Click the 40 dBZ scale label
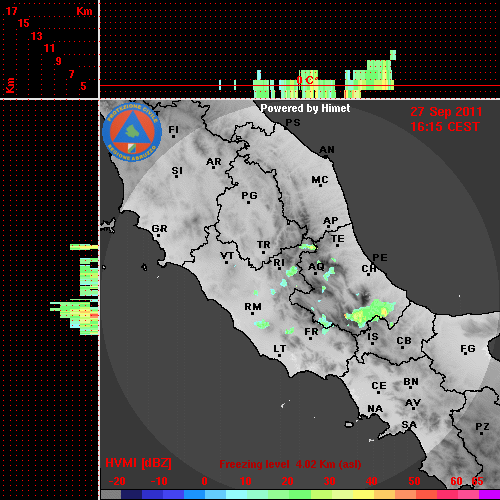 (371, 481)
